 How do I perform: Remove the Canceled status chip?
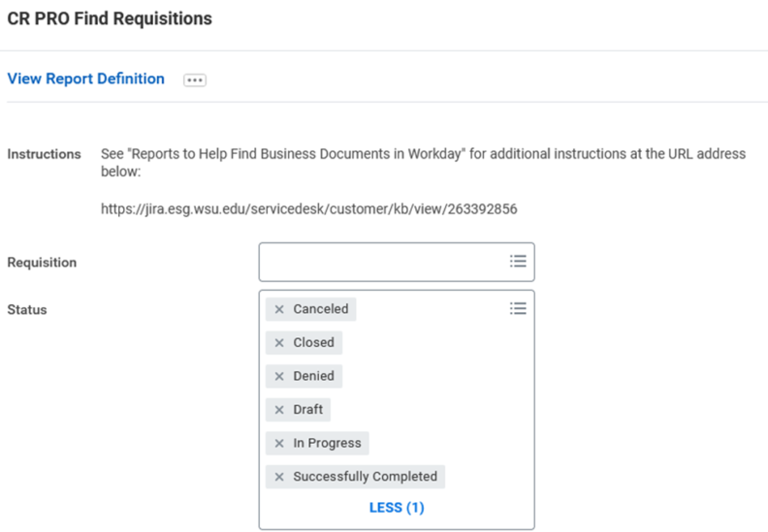click(279, 309)
